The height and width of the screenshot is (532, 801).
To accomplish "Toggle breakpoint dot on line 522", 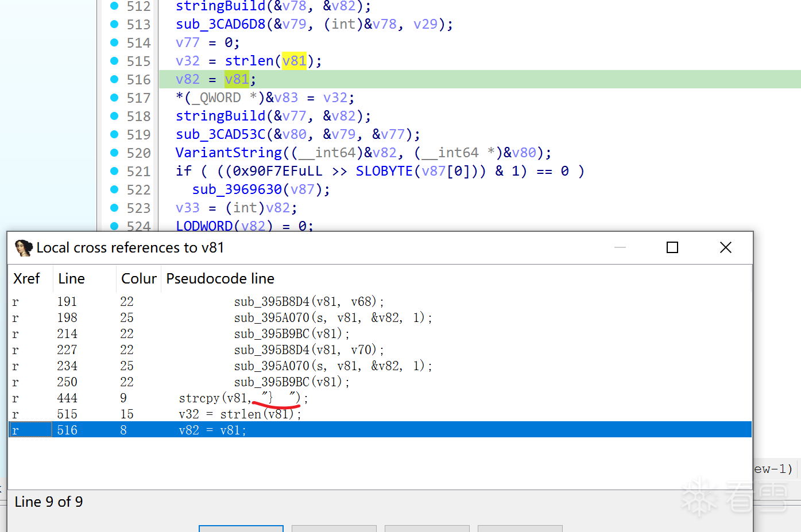I will [x=114, y=189].
